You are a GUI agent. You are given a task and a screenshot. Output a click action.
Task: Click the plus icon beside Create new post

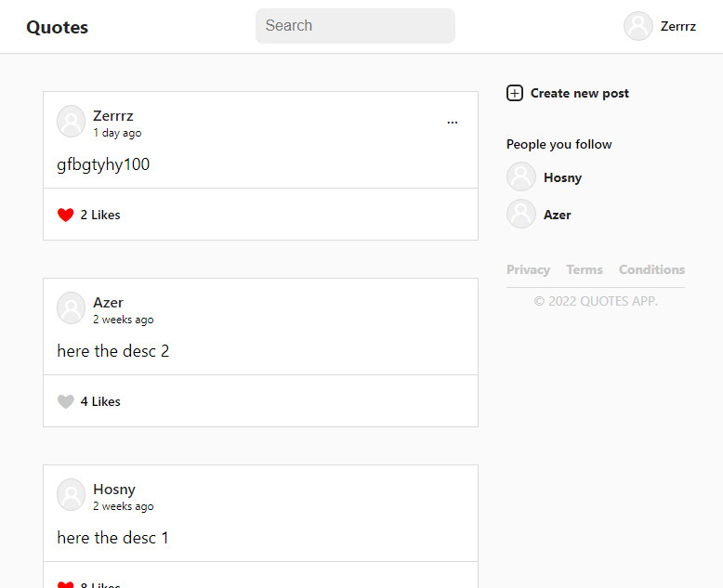(x=514, y=93)
